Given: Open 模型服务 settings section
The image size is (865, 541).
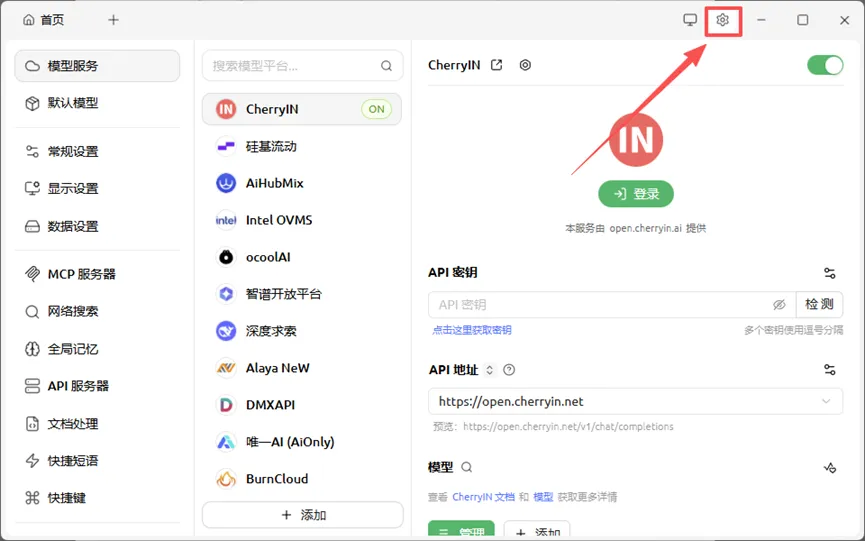Looking at the screenshot, I should (97, 66).
